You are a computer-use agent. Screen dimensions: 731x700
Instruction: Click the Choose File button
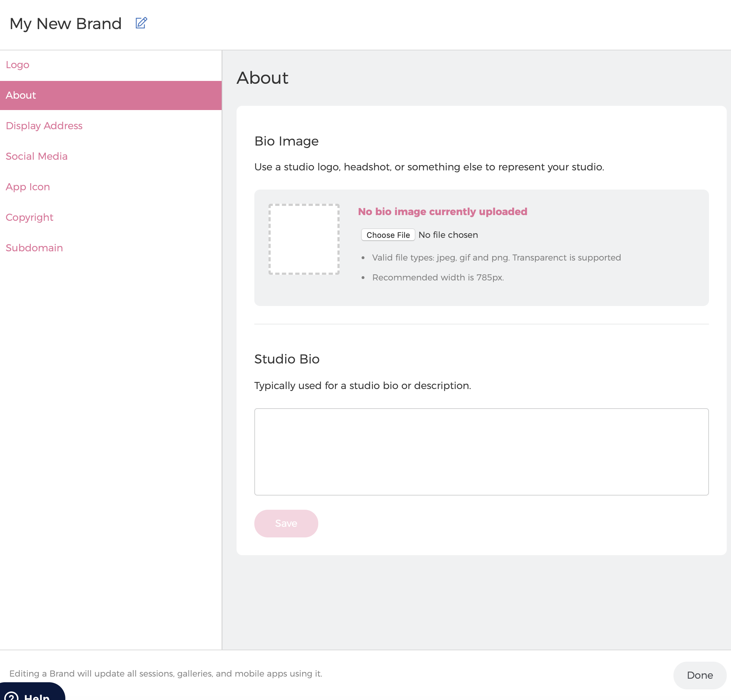click(388, 235)
